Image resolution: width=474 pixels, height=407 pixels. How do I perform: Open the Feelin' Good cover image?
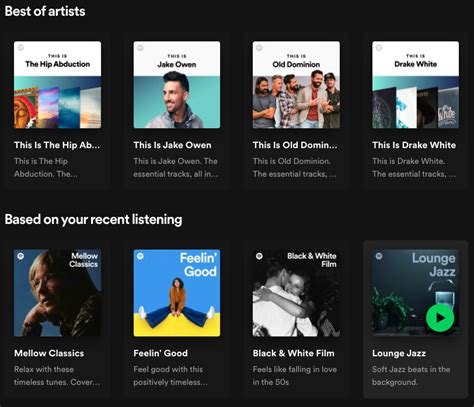(x=177, y=293)
